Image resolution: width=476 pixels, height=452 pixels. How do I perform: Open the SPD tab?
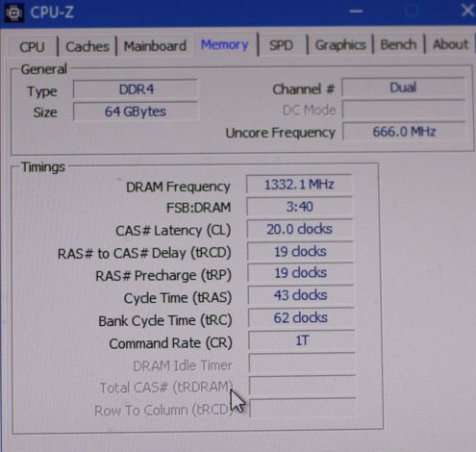click(281, 45)
